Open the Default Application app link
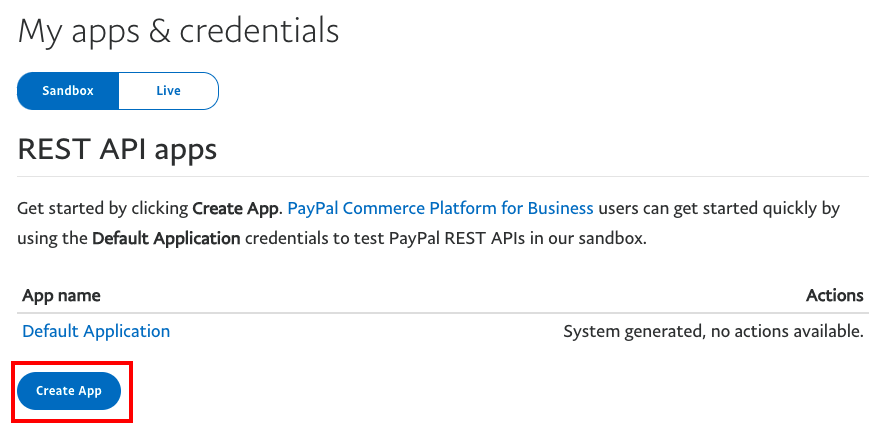Viewport: 888px width, 437px height. (x=96, y=331)
